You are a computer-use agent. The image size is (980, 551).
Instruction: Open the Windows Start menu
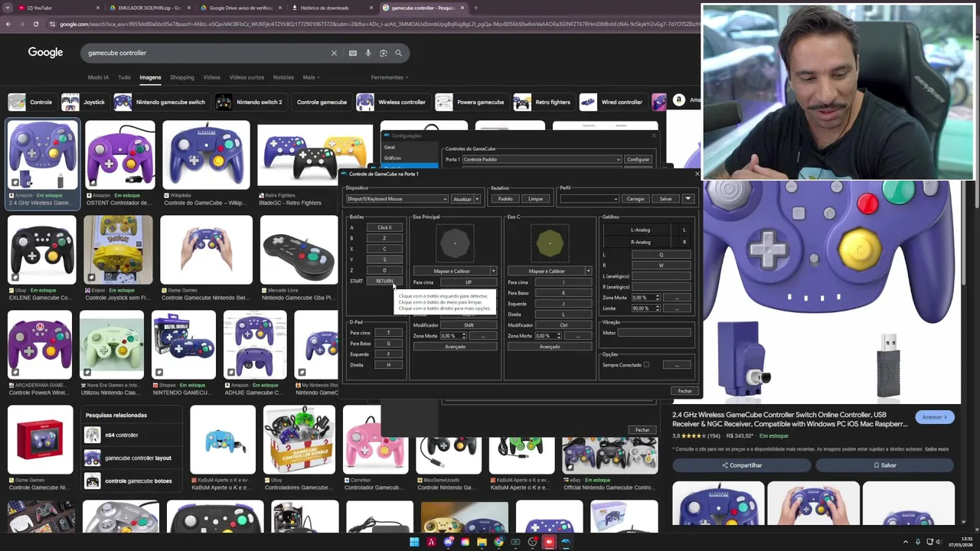[414, 542]
